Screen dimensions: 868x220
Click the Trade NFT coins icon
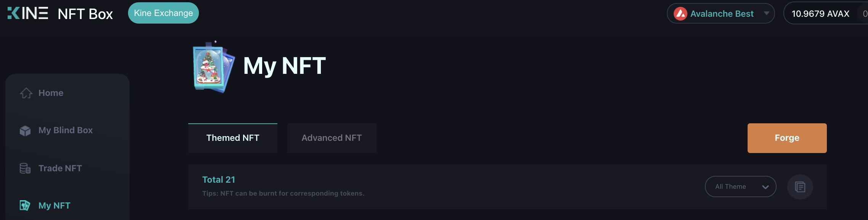tap(25, 168)
